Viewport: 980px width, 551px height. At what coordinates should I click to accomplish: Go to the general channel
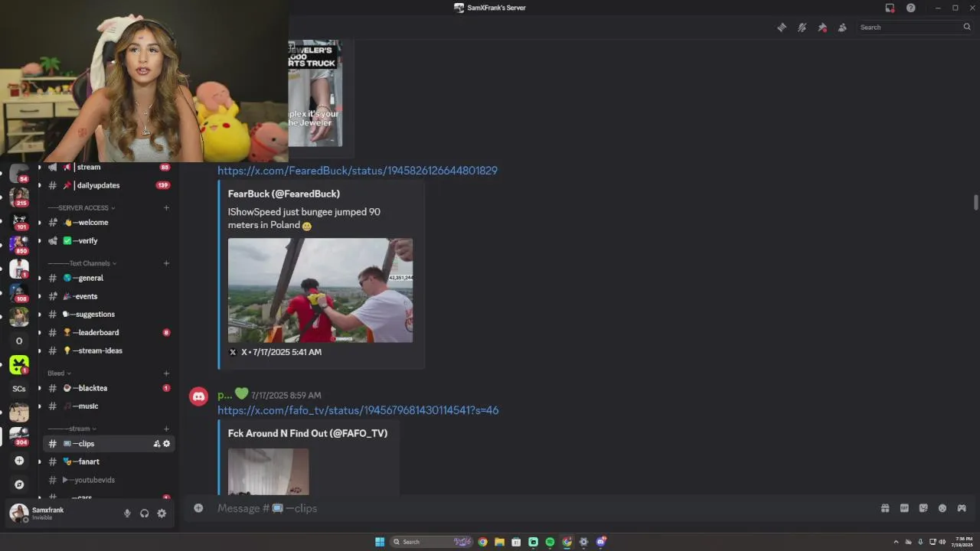coord(109,279)
